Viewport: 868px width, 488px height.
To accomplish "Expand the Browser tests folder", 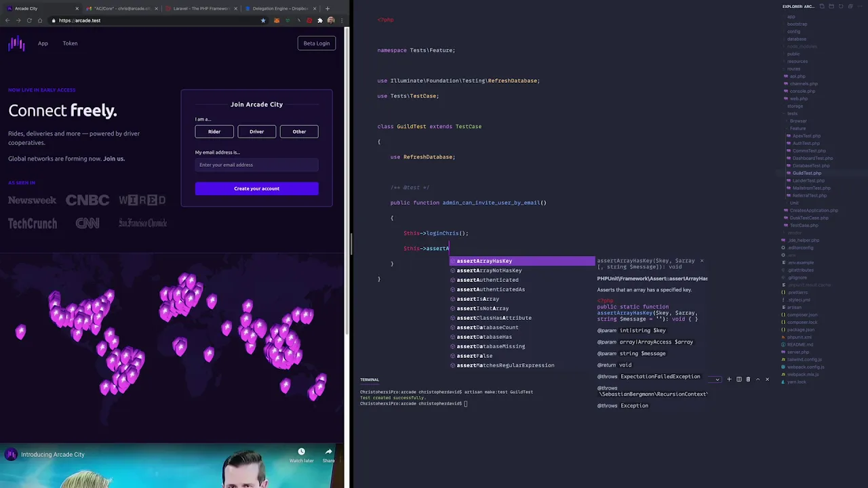I will [798, 121].
